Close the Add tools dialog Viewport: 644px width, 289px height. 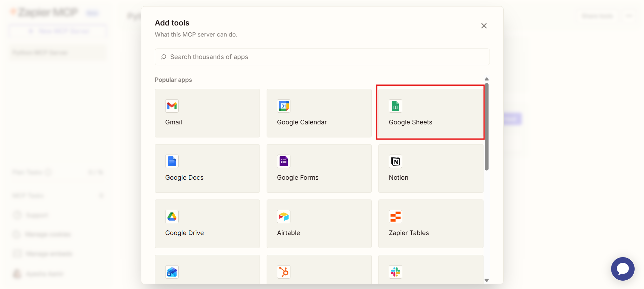click(x=484, y=26)
